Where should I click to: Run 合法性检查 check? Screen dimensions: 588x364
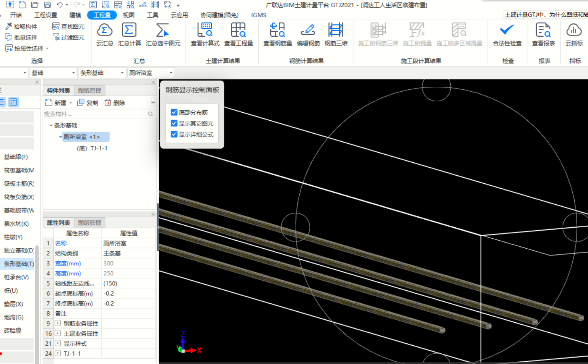pyautogui.click(x=507, y=34)
